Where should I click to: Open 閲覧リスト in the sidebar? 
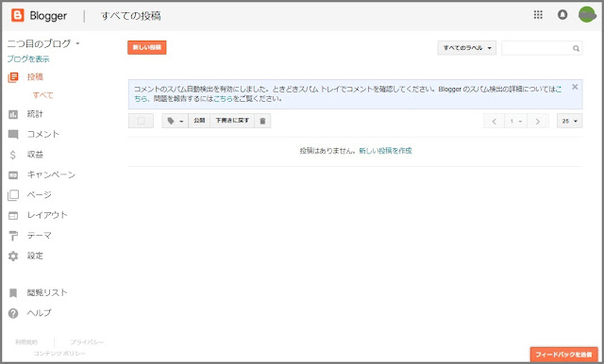pyautogui.click(x=47, y=293)
